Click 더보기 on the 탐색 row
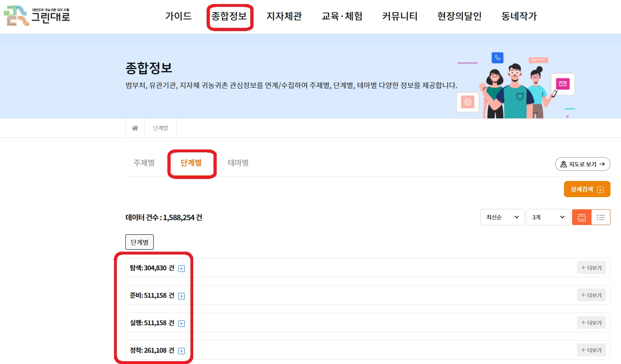 591,267
